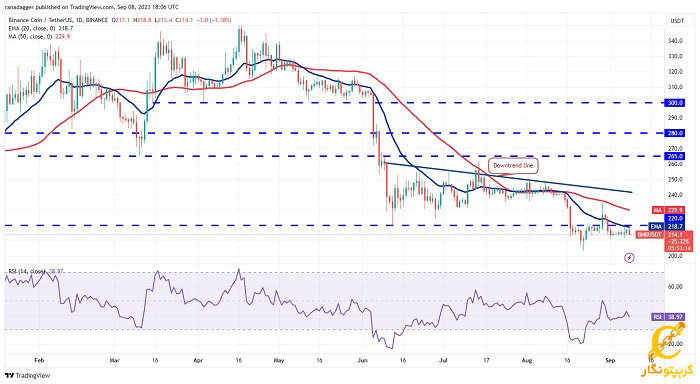The width and height of the screenshot is (700, 384).
Task: Click the 290.0 price axis label
Action: (x=675, y=118)
